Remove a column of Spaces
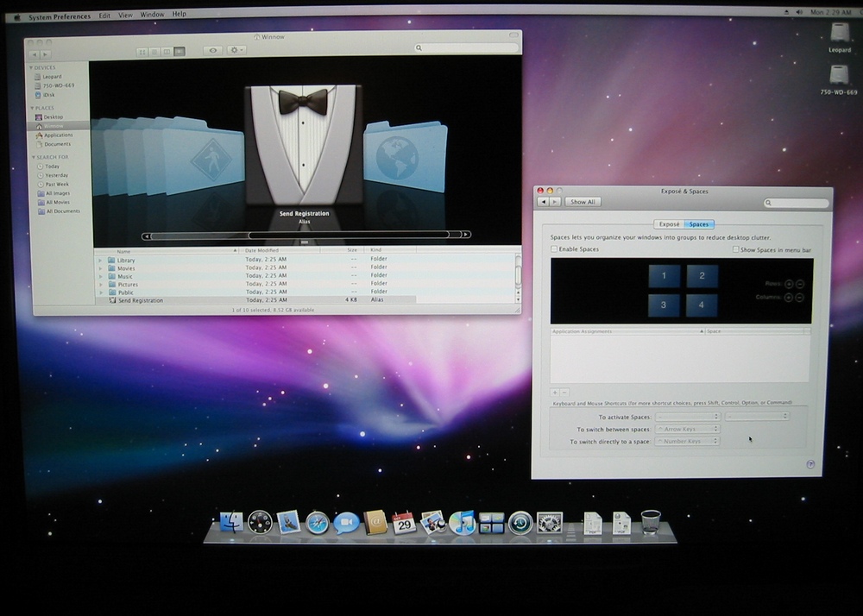863x616 pixels. [x=799, y=297]
